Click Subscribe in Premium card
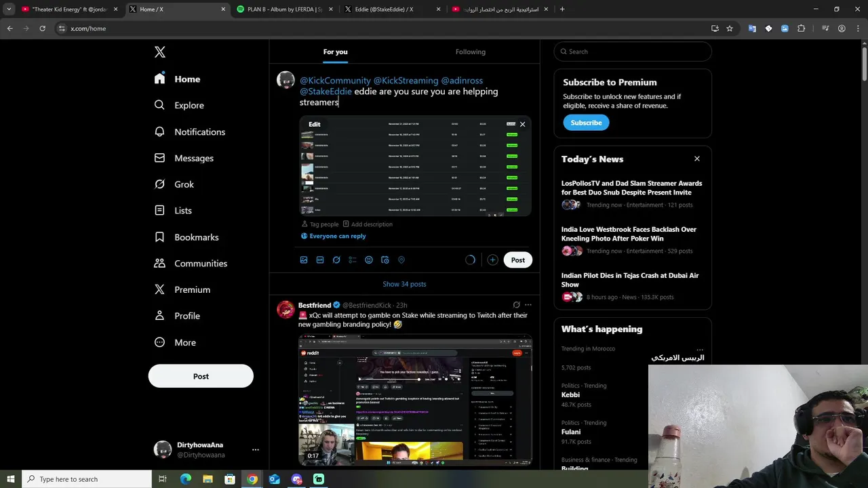 tap(586, 123)
